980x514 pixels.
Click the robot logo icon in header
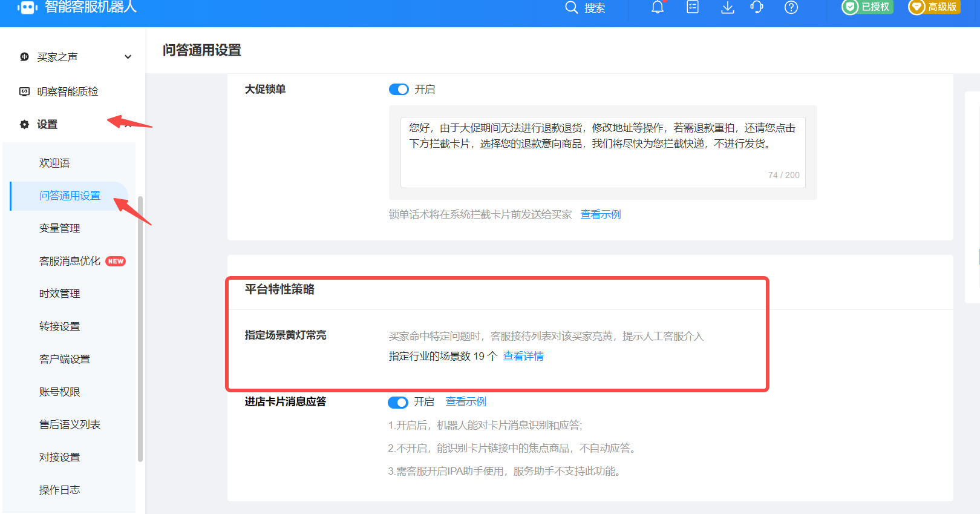(27, 7)
